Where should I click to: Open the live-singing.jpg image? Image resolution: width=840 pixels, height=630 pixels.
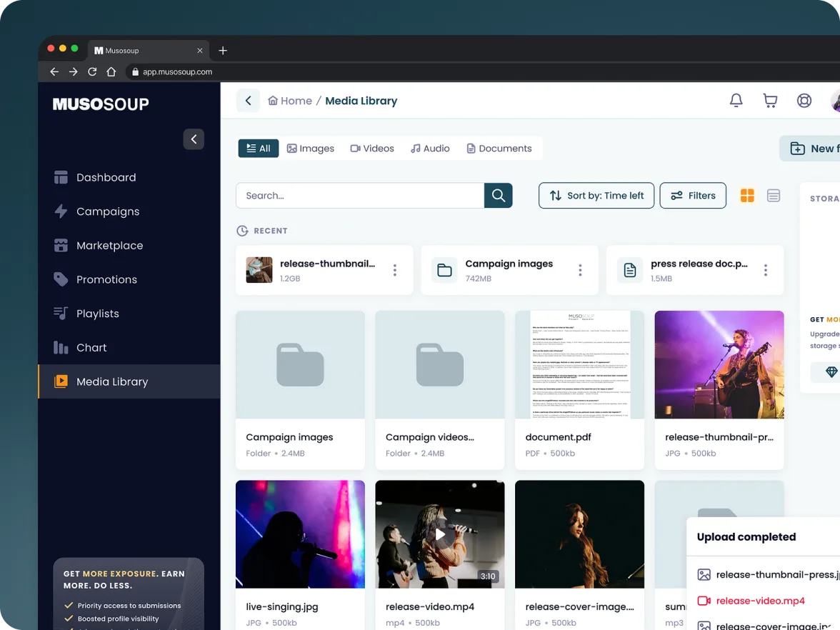pos(300,534)
